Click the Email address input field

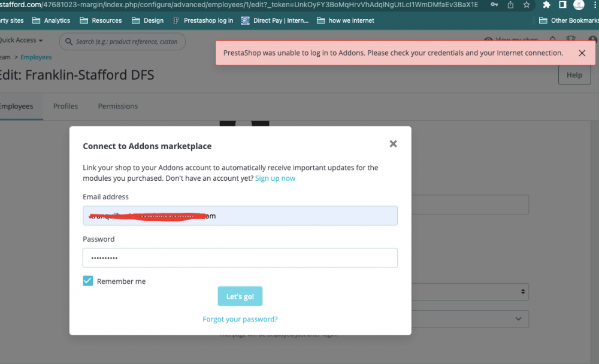point(240,216)
